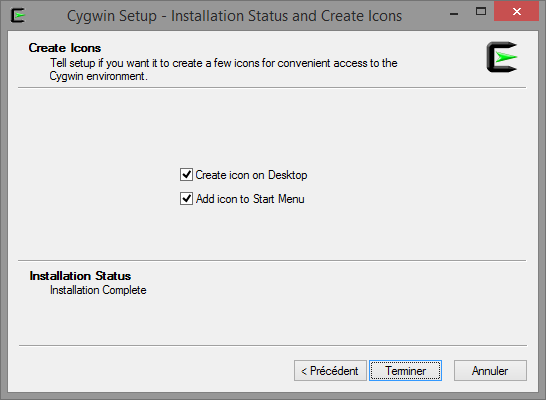
Task: Uncheck the Create icon on Desktop checkbox
Action: pyautogui.click(x=186, y=174)
